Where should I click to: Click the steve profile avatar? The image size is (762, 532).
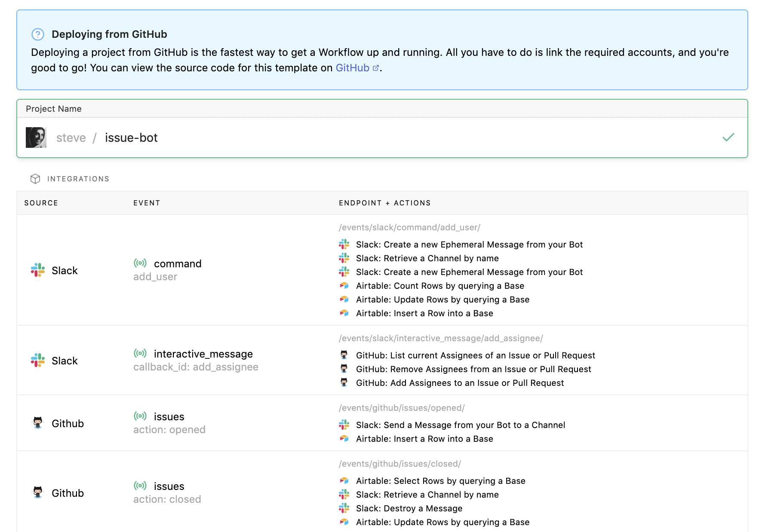click(36, 138)
